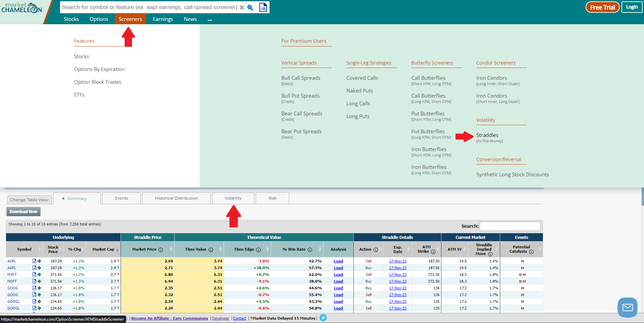
Task: Switch to the Volatility tab
Action: [x=233, y=198]
